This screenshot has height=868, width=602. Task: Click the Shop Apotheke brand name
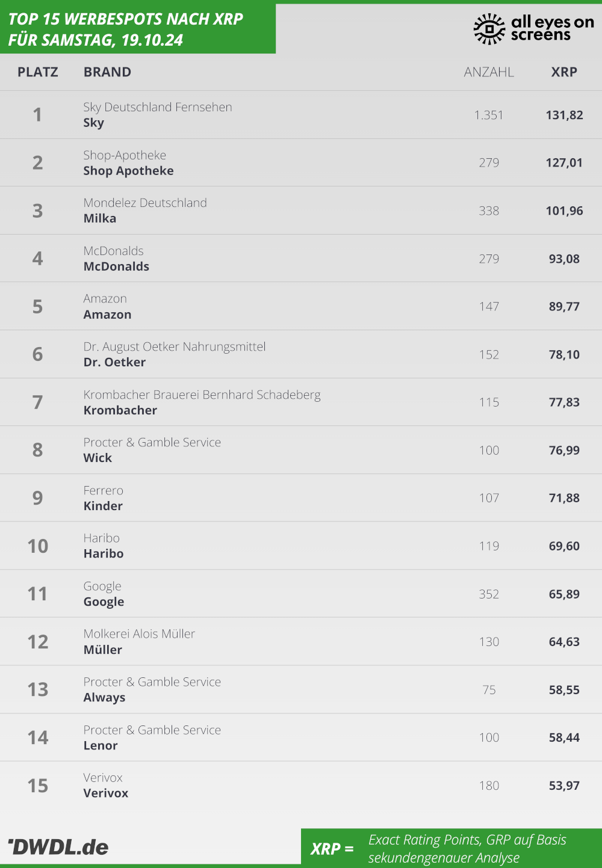128,171
